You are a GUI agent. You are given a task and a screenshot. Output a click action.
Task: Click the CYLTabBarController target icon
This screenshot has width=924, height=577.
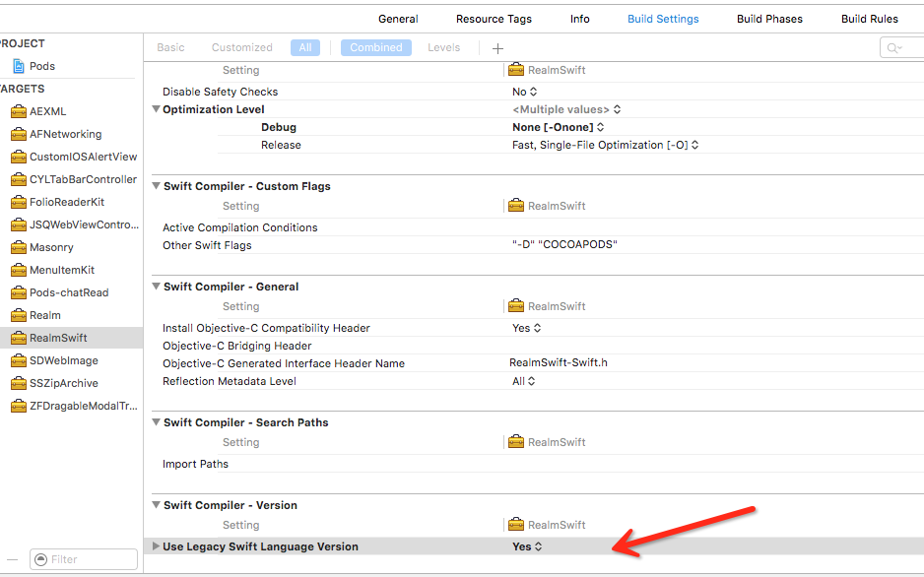point(19,179)
